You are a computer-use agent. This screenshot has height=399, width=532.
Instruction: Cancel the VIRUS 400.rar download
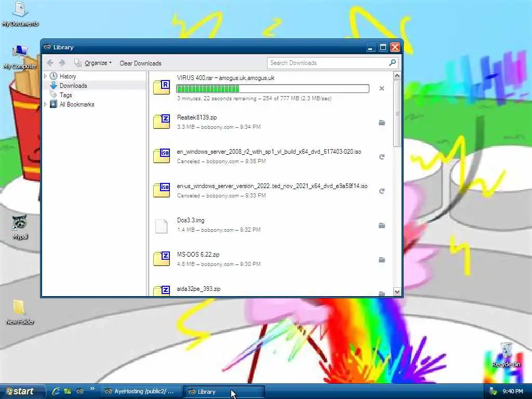382,88
